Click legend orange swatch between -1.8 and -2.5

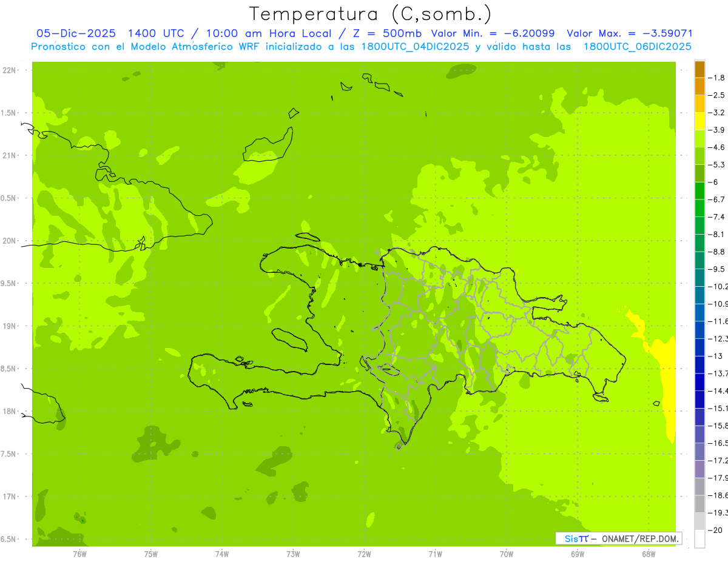coord(699,87)
